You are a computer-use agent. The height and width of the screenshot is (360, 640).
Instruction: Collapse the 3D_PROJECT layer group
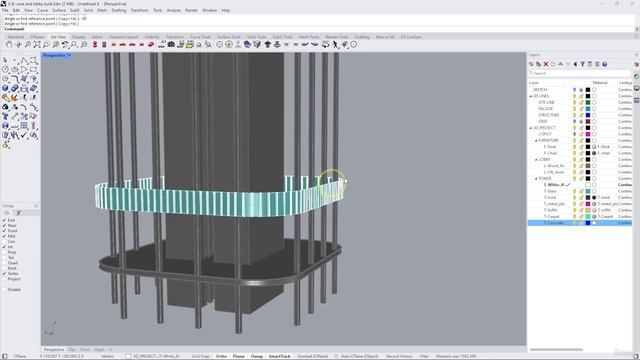531,128
